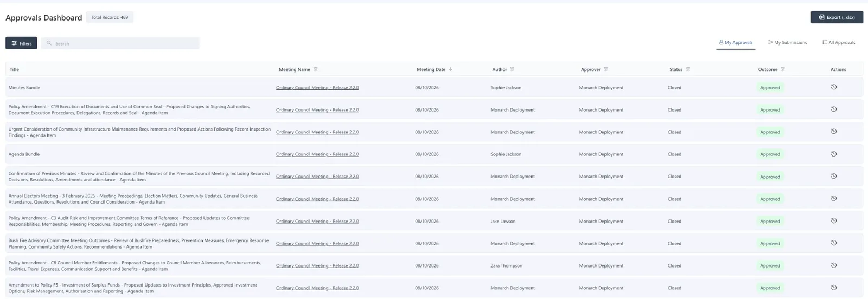Switch to My Submissions tab
The image size is (868, 299).
787,42
